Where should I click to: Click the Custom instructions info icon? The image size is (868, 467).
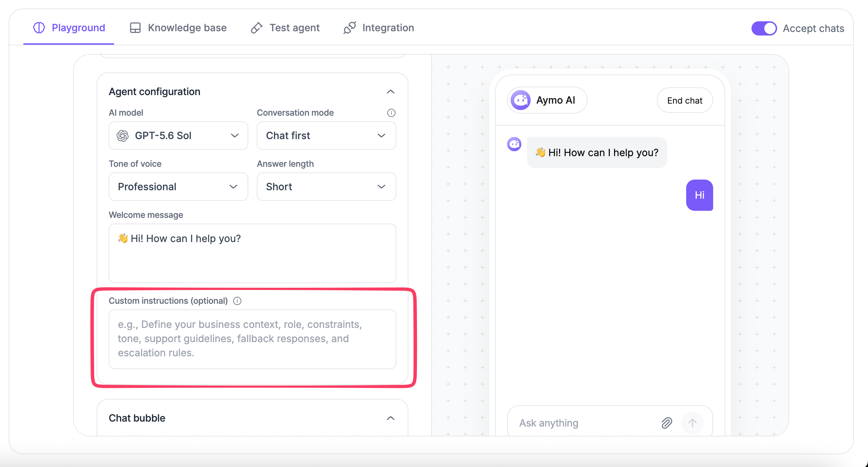tap(237, 301)
